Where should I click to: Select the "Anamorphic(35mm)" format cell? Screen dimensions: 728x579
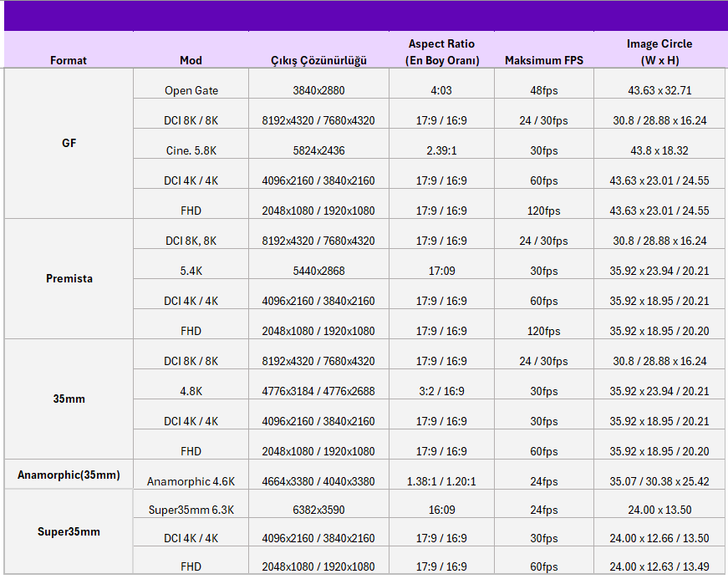69,475
